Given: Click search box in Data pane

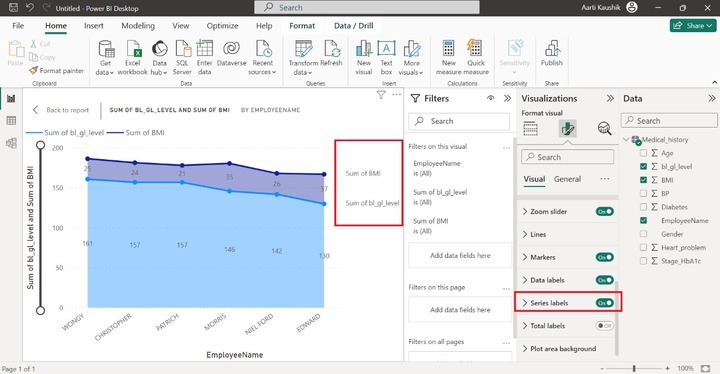Looking at the screenshot, I should point(669,121).
